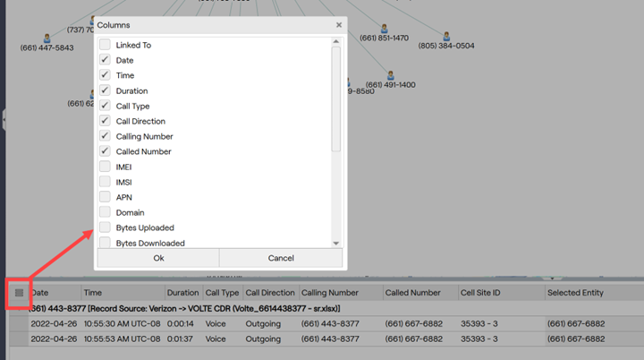
Task: Uncheck the Called Number column checkbox
Action: (x=105, y=151)
